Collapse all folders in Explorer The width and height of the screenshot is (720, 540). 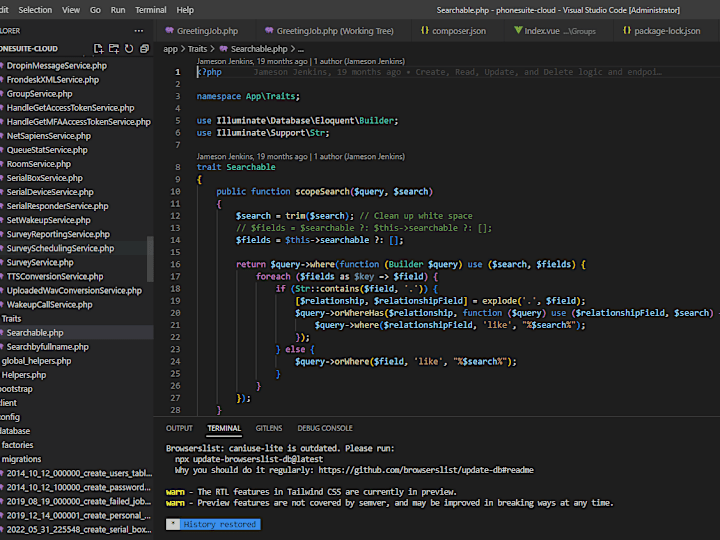click(x=144, y=48)
